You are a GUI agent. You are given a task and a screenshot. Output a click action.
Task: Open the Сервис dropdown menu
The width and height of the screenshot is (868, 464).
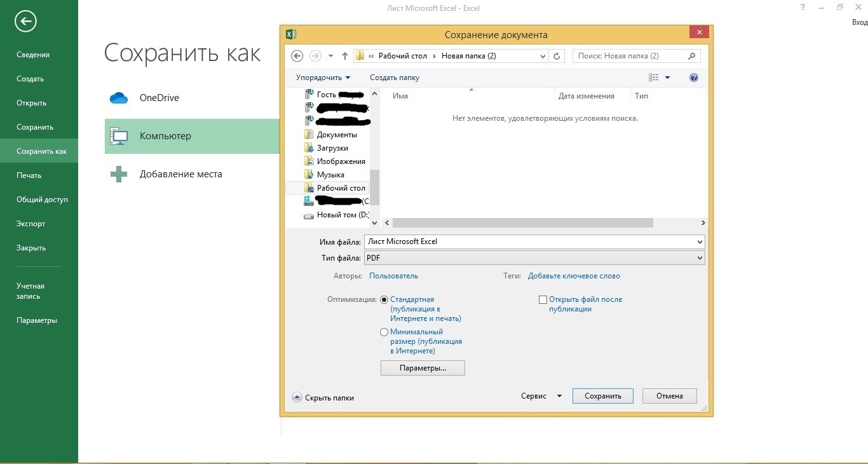point(541,396)
